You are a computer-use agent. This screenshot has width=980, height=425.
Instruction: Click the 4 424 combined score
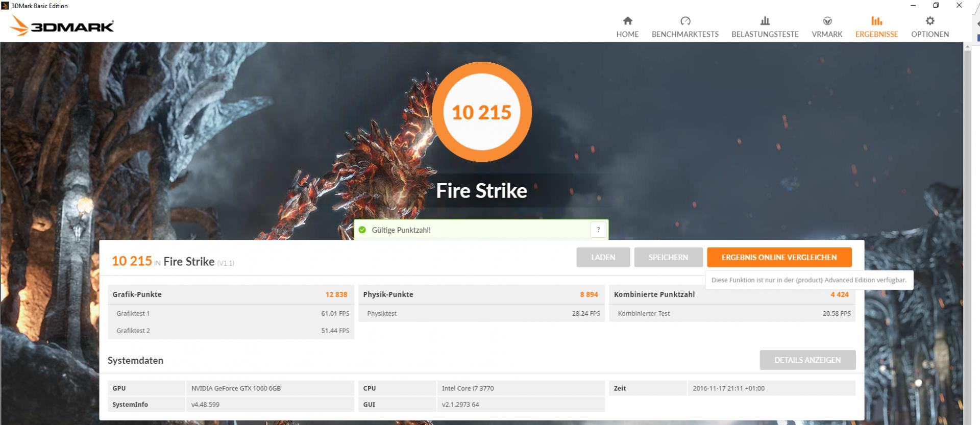click(839, 294)
